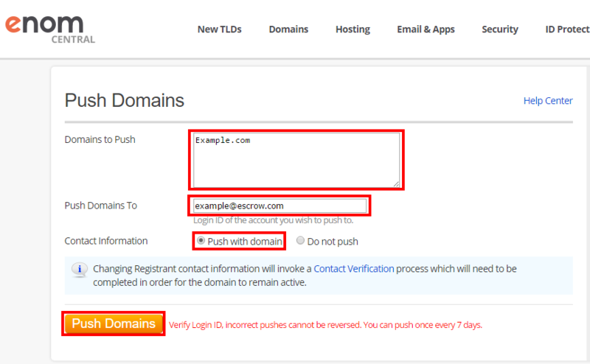This screenshot has width=590, height=364.
Task: Click inside the Domains to Push textarea
Action: pos(296,160)
